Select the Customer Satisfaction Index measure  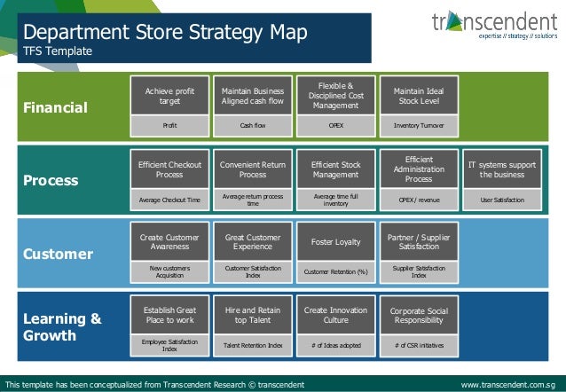click(253, 271)
